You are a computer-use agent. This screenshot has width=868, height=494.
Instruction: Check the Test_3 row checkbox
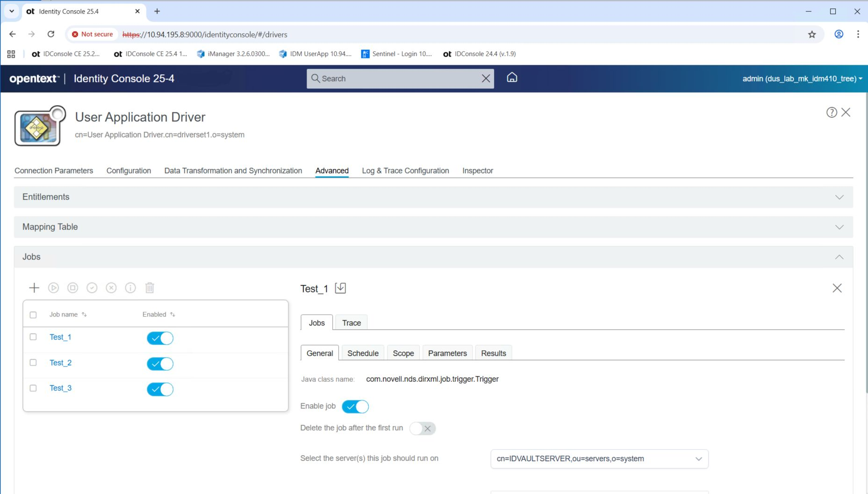coord(33,388)
